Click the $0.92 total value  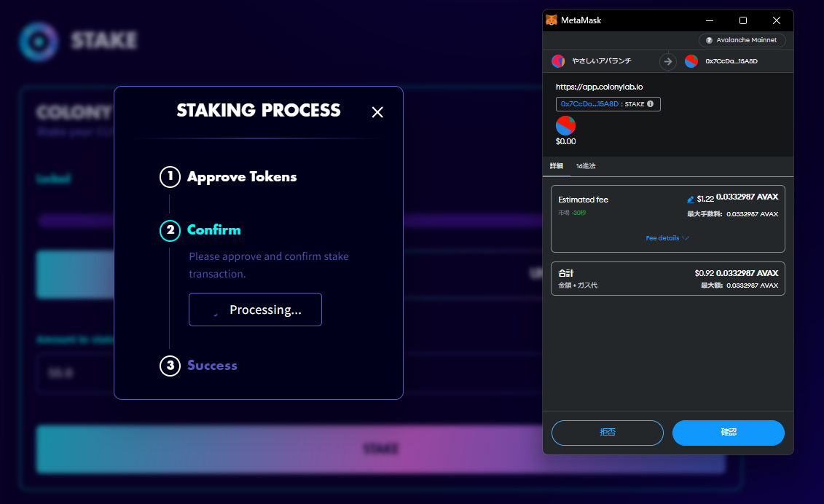[x=705, y=273]
